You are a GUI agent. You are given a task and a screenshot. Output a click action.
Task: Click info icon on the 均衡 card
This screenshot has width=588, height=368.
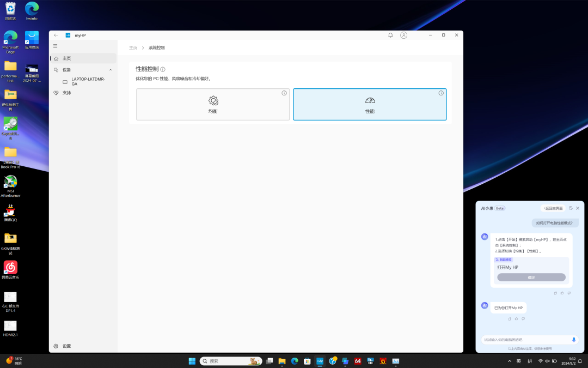[x=284, y=93]
